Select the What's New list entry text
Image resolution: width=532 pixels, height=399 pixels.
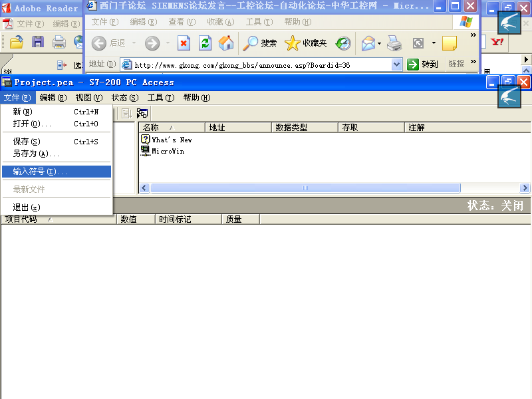(x=172, y=140)
